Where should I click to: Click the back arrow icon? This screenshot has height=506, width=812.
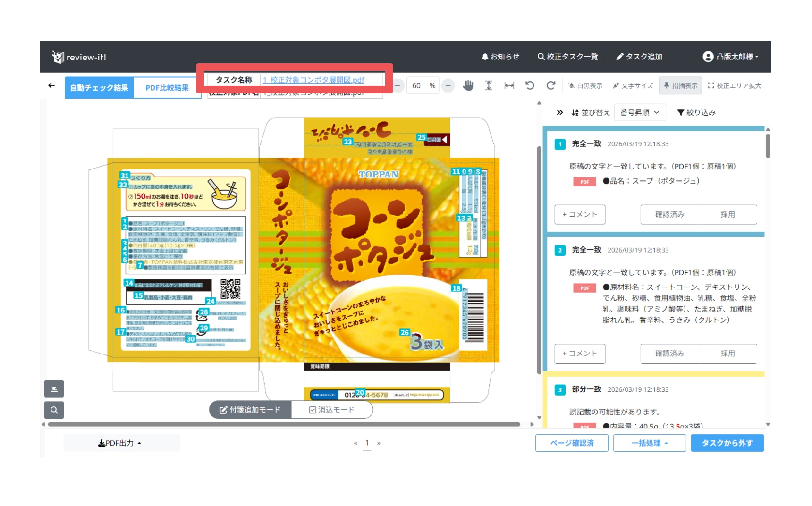(x=51, y=85)
